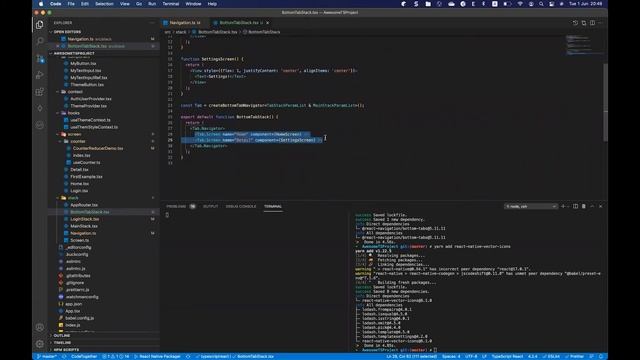The height and width of the screenshot is (360, 640).
Task: Switch to the Debug Console tab
Action: pos(241,207)
